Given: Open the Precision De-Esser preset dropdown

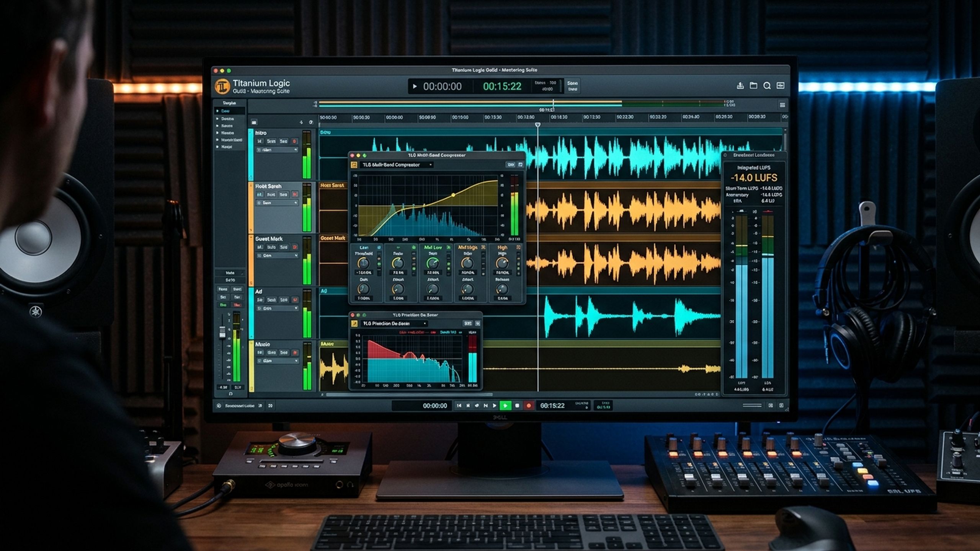Looking at the screenshot, I should tap(394, 324).
